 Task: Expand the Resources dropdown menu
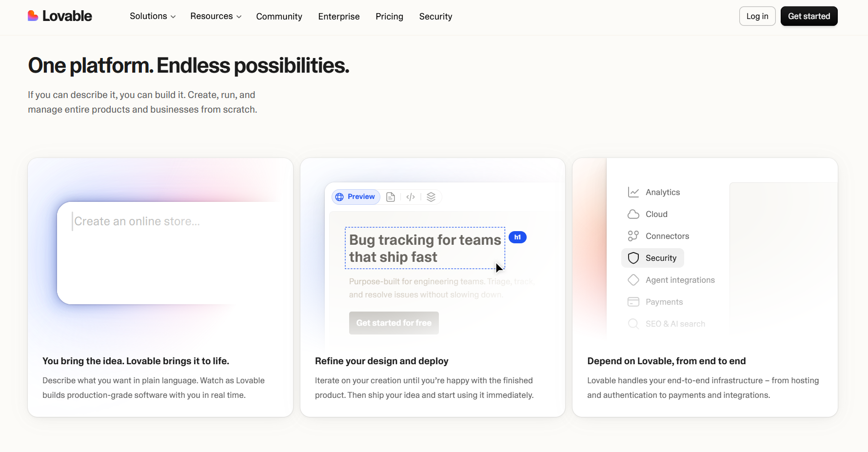pyautogui.click(x=216, y=16)
